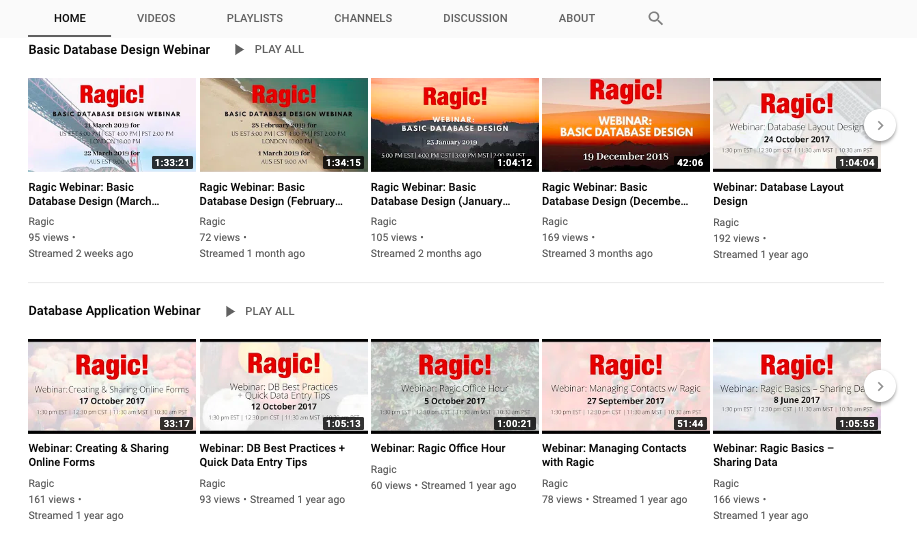Open title 'Webinar: Managing Contacts with Ragic'
Viewport: 917px width, 541px height.
point(614,455)
